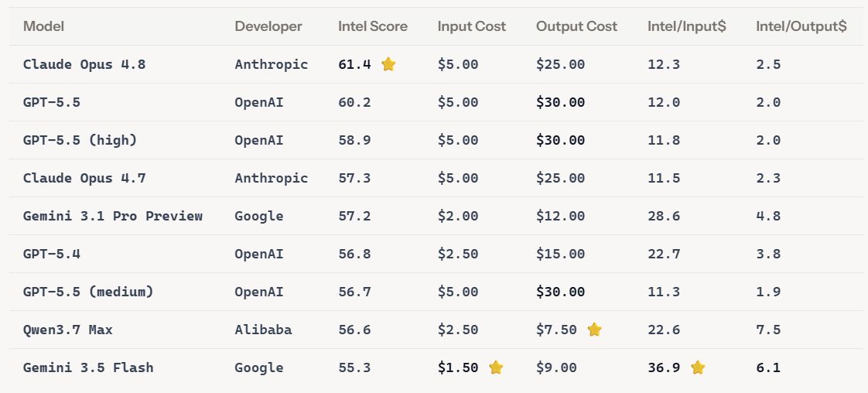Sort by the Output Cost column header
This screenshot has width=868, height=393.
(576, 26)
